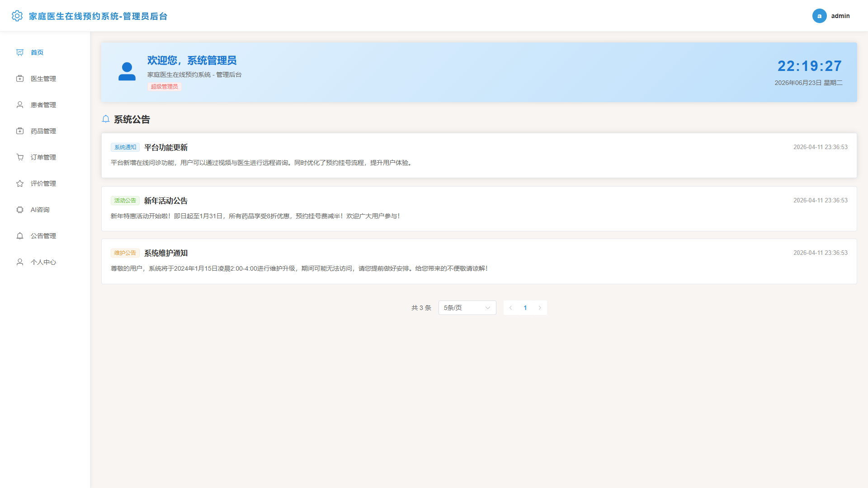The width and height of the screenshot is (868, 488).
Task: Navigate to 患者管理
Action: 45,105
